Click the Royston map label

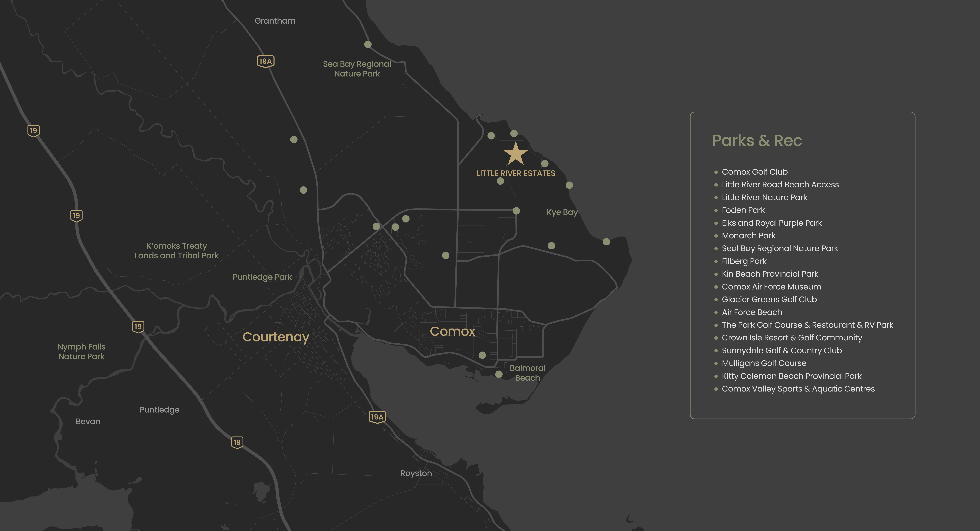(x=416, y=474)
